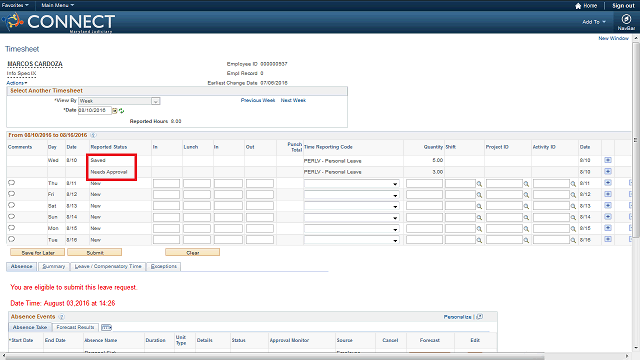Add a row using plus icon for Wed 8/10 Saved

tap(608, 160)
